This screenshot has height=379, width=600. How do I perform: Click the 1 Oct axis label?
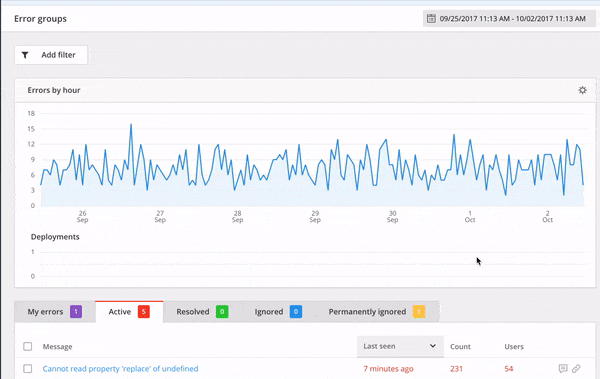[x=470, y=216]
